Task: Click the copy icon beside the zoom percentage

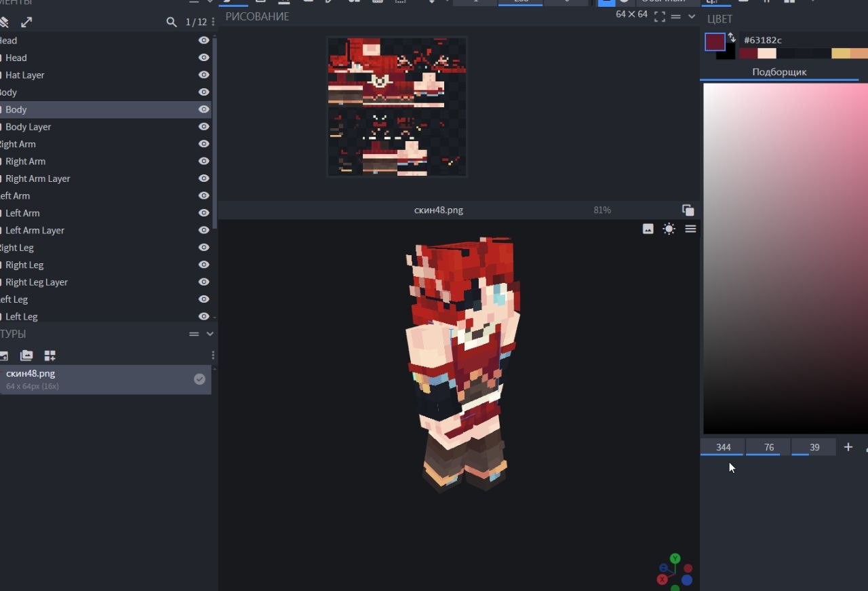Action: (688, 210)
